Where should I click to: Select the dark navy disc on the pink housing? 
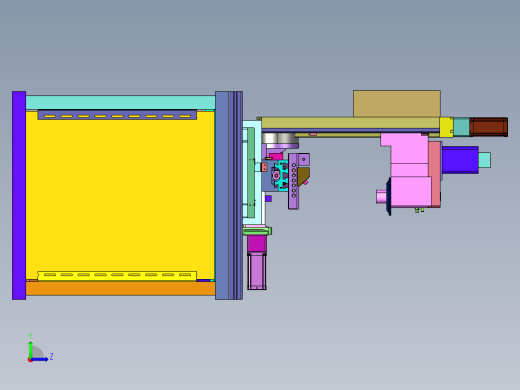(x=389, y=197)
